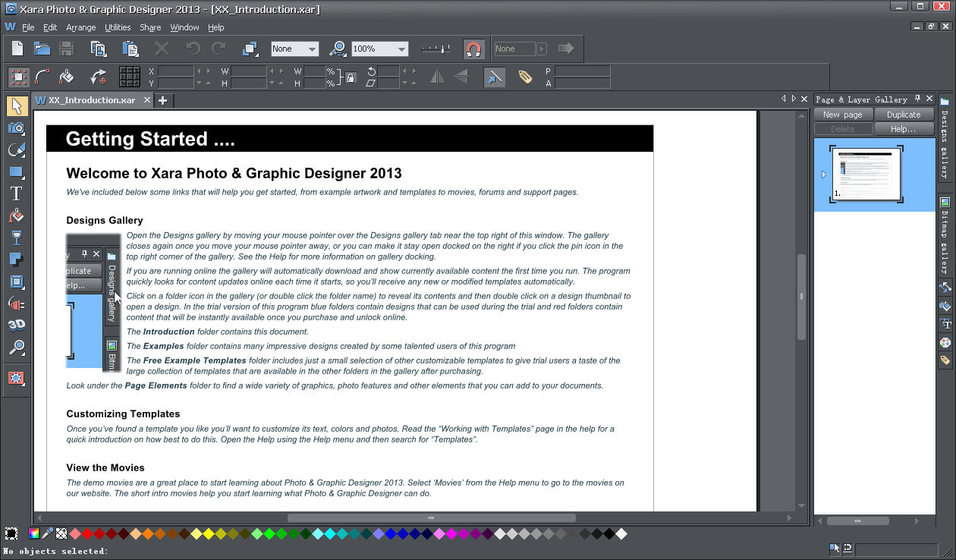Click the gallery Help... button

click(x=904, y=129)
